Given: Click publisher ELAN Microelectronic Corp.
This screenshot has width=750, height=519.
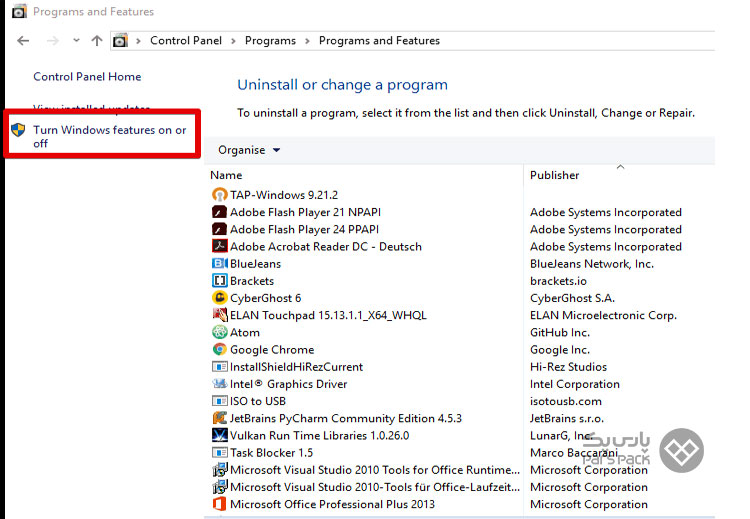Looking at the screenshot, I should pos(603,316).
